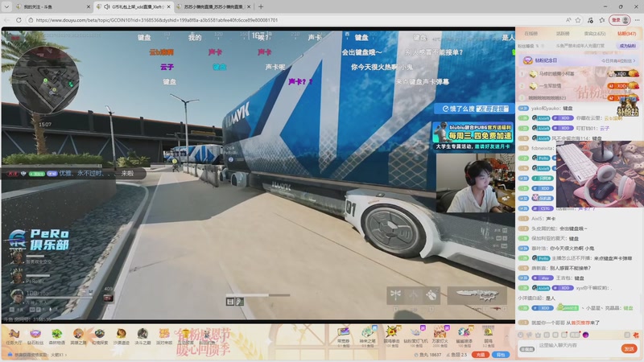
Task: Switch to the 我的关注 - 斗鱼 tab
Action: click(53, 6)
